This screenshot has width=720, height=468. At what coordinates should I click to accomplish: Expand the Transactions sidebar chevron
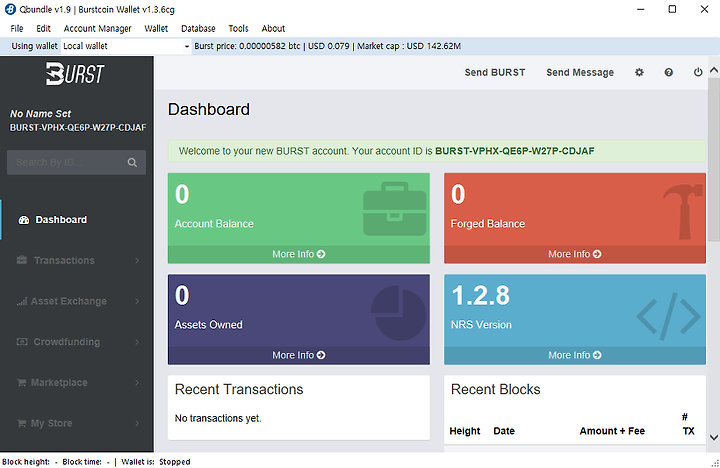pos(137,261)
